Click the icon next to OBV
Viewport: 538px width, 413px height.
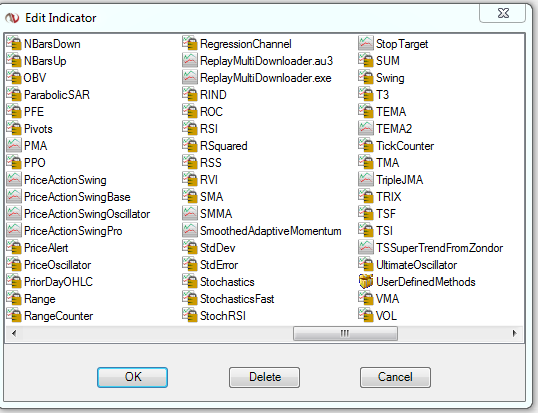pyautogui.click(x=14, y=78)
